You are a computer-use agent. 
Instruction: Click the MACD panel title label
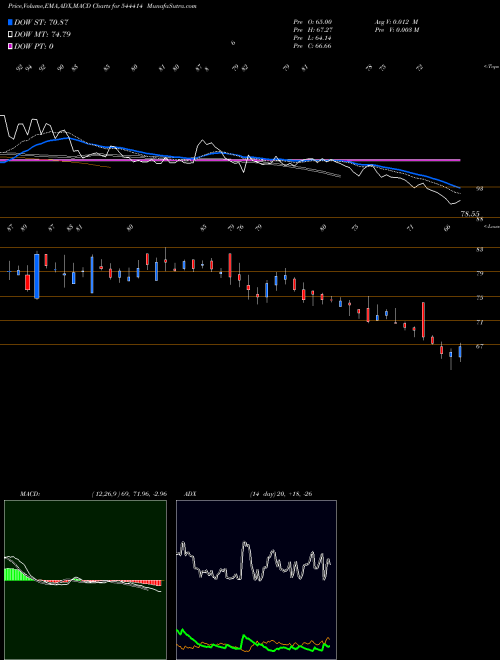(29, 494)
